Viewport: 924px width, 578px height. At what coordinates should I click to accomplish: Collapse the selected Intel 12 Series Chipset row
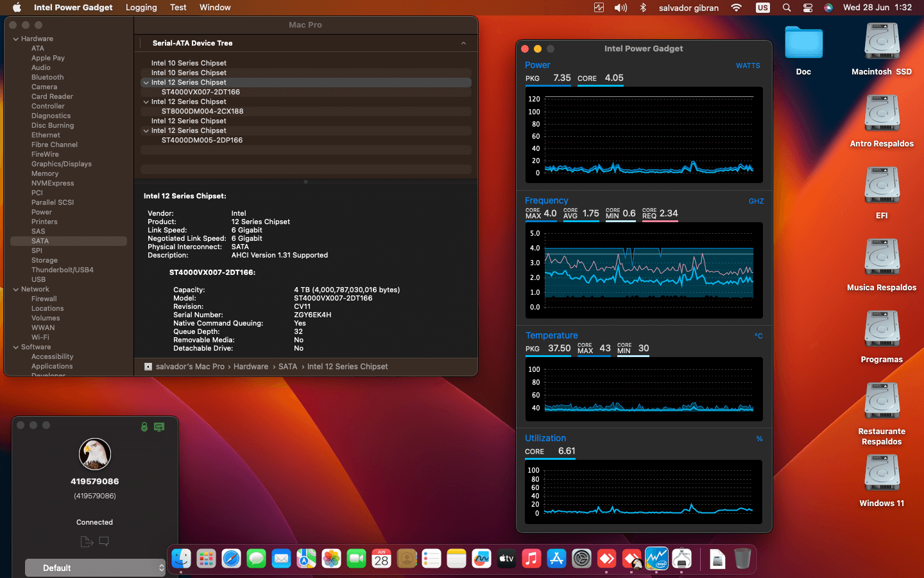(x=146, y=83)
